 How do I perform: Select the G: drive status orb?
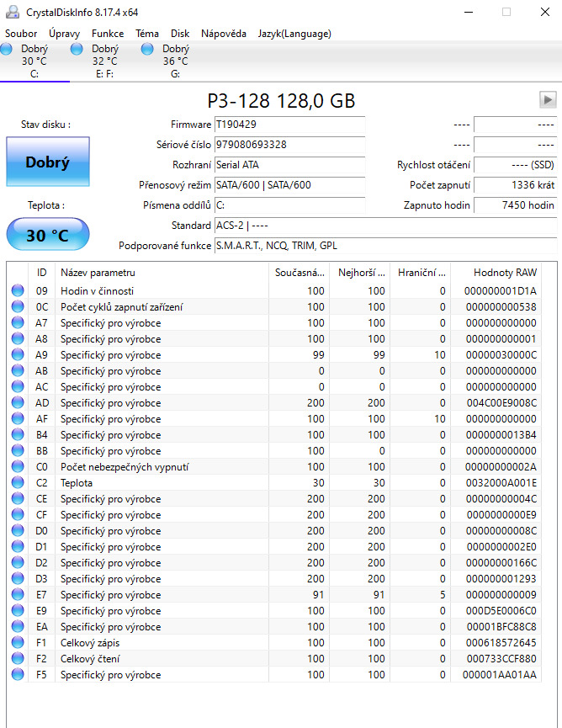tap(148, 50)
